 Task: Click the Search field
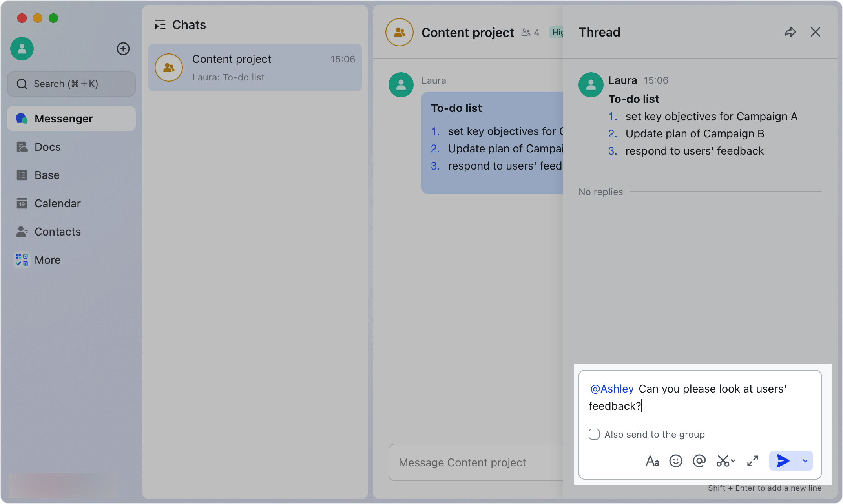coord(71,84)
